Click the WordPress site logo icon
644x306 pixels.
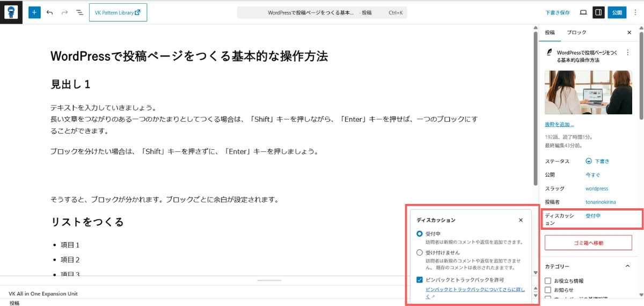[x=11, y=12]
